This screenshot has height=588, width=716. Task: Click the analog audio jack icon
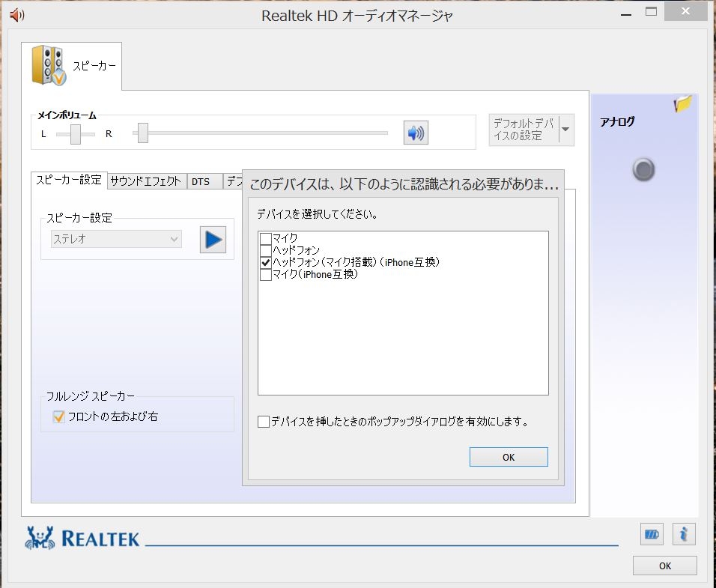click(643, 169)
